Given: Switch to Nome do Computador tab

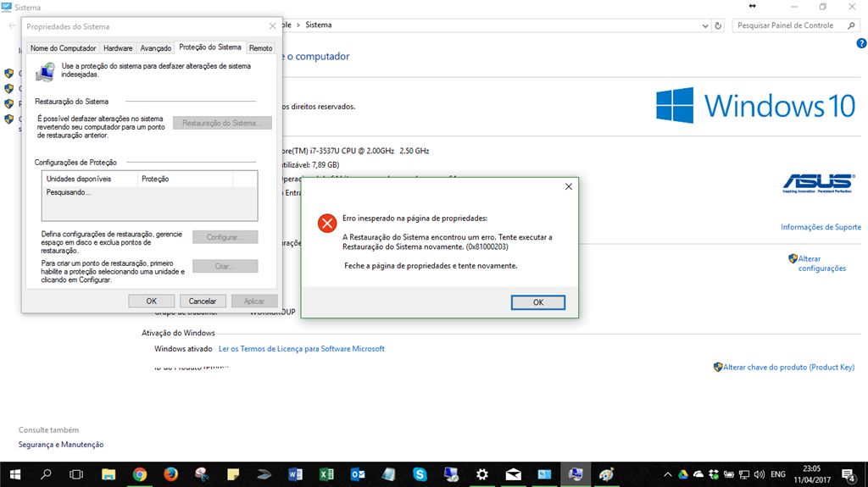Looking at the screenshot, I should click(x=63, y=48).
